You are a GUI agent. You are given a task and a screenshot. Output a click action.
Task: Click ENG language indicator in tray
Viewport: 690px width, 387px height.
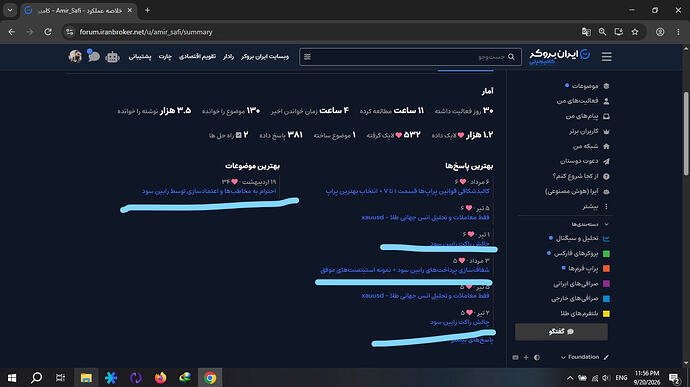pos(621,378)
